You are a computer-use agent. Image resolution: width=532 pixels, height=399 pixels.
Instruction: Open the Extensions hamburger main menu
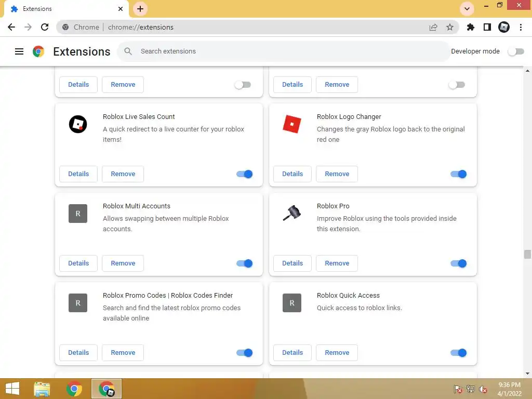click(19, 51)
